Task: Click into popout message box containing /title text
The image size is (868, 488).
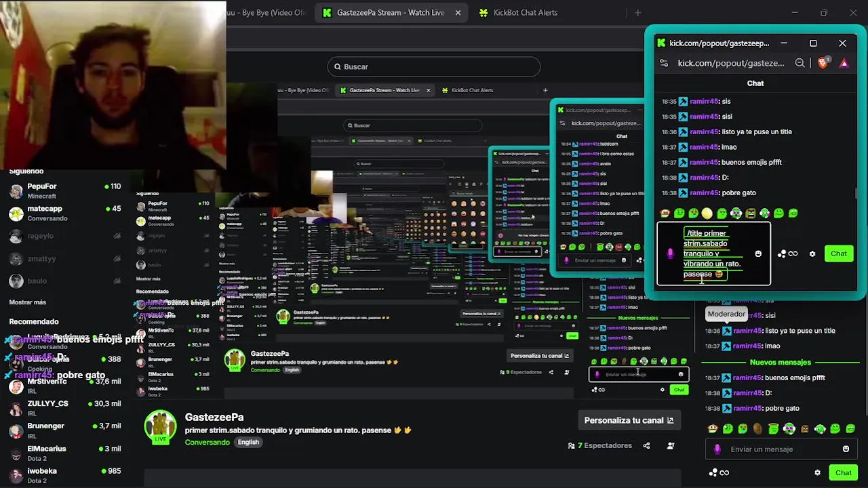Action: tap(714, 253)
